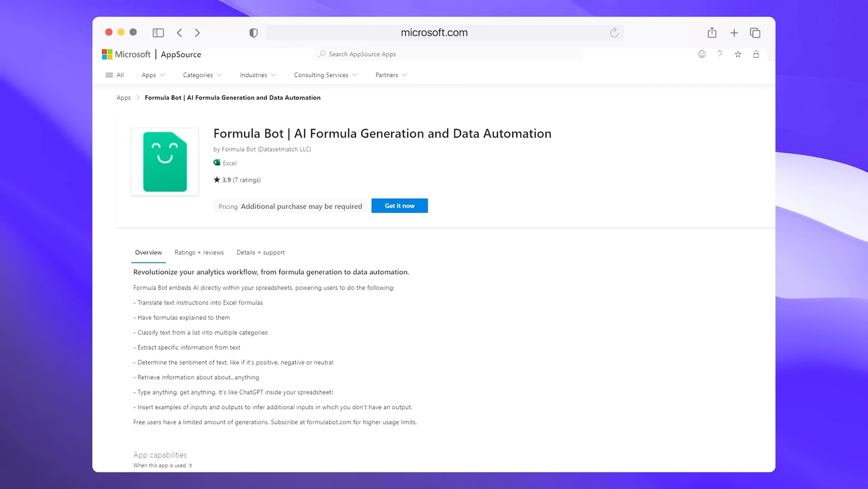Image resolution: width=868 pixels, height=489 pixels.
Task: Open the hamburger menu beside All
Action: (109, 75)
